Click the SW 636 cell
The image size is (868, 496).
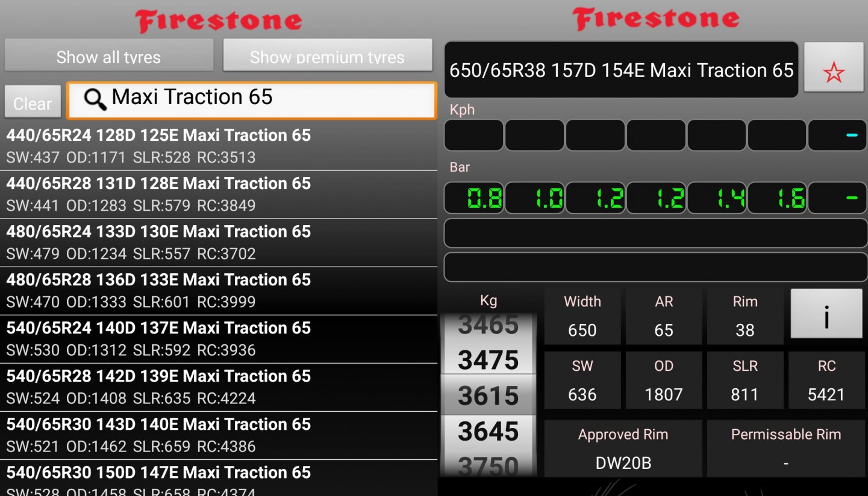coord(582,380)
